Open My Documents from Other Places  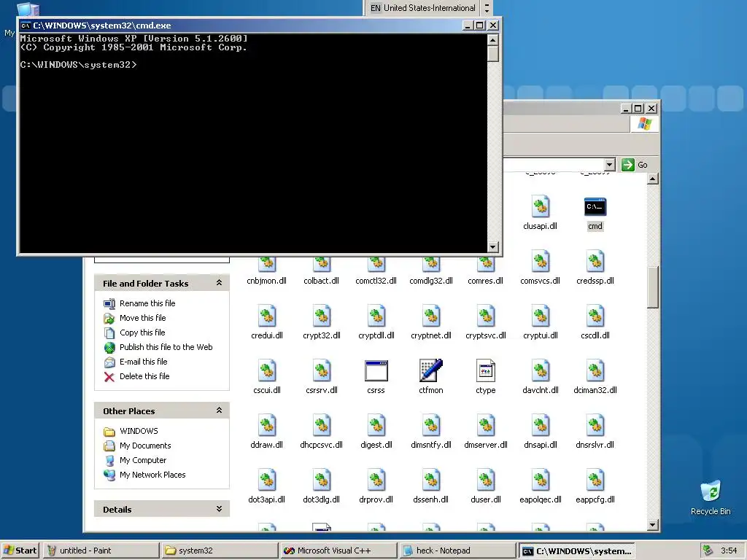(145, 446)
